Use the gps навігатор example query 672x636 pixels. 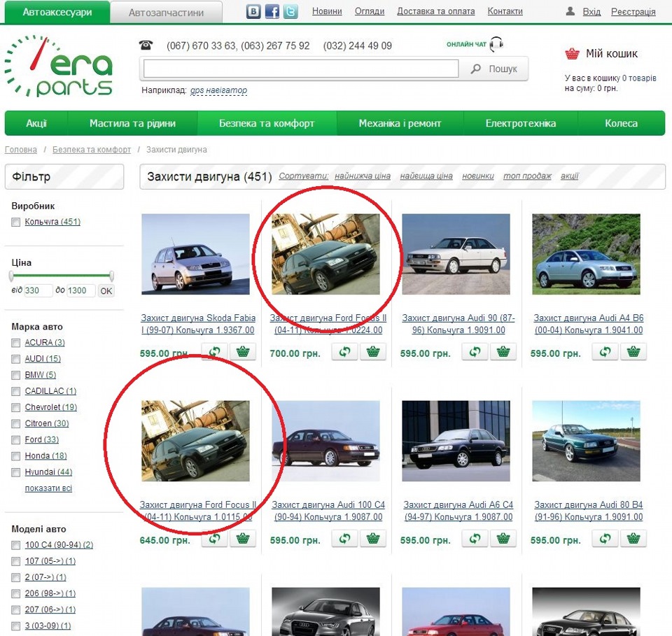[x=218, y=90]
